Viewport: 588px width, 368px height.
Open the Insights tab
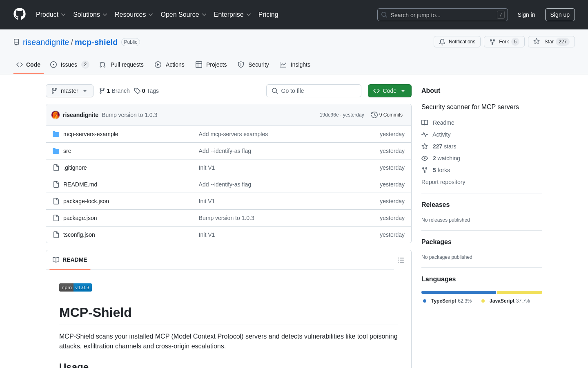point(295,65)
